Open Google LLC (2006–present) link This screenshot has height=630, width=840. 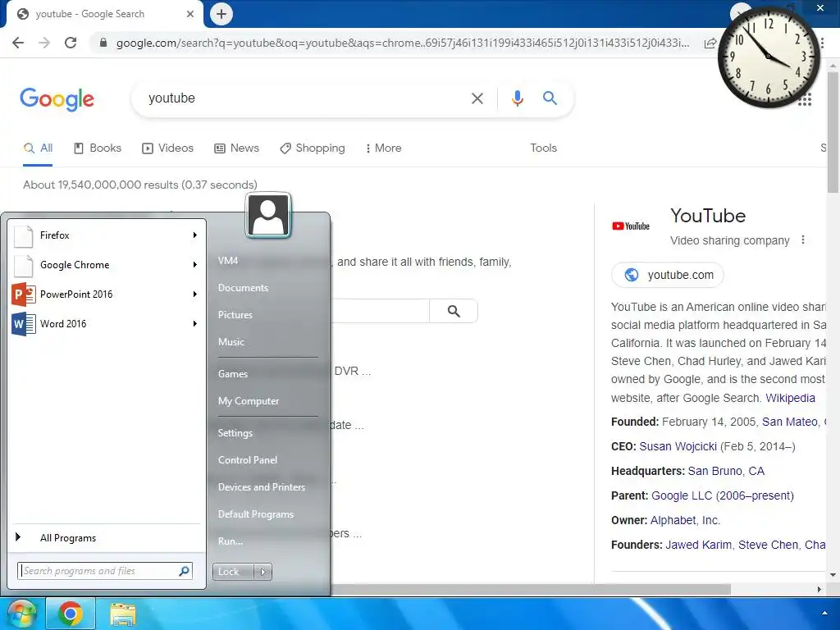722,495
